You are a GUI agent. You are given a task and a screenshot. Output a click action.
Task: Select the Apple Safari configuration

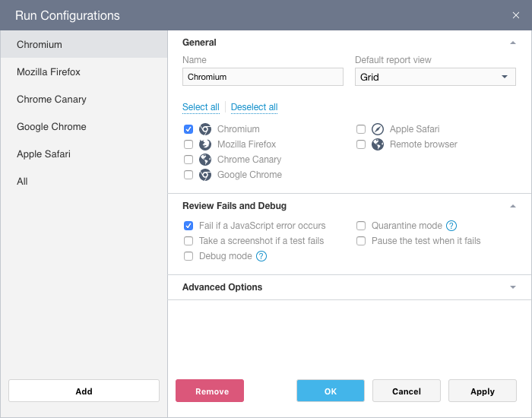[84, 154]
